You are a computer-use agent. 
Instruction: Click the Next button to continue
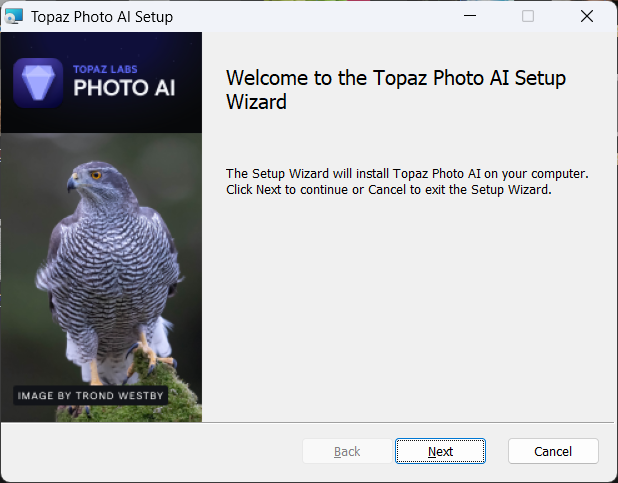(x=440, y=451)
